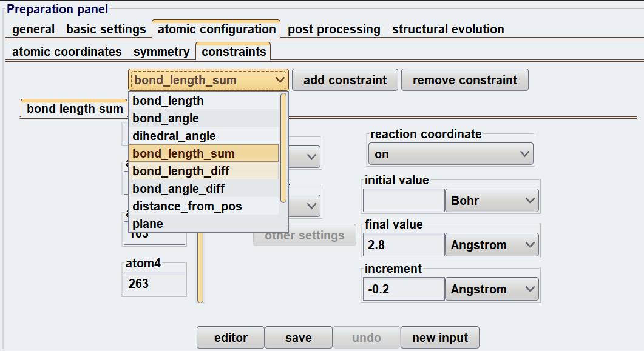This screenshot has width=644, height=351.
Task: Open the symmetry subtab
Action: pyautogui.click(x=161, y=52)
